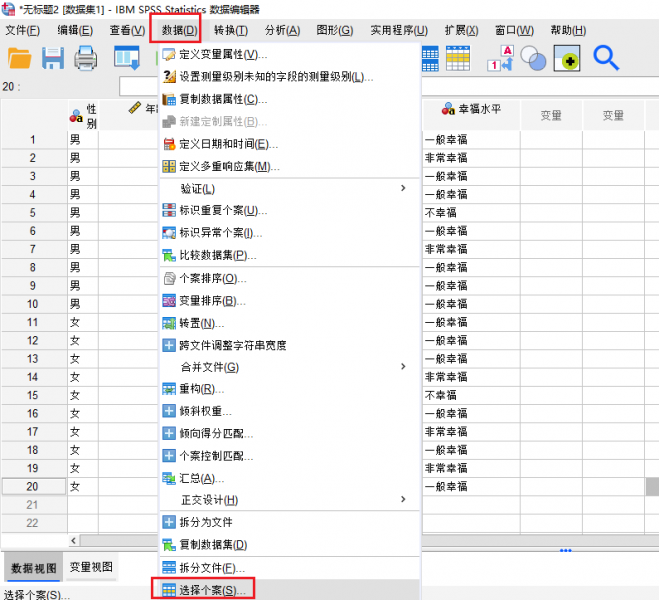Expand the 正交设计(H) submenu

290,500
